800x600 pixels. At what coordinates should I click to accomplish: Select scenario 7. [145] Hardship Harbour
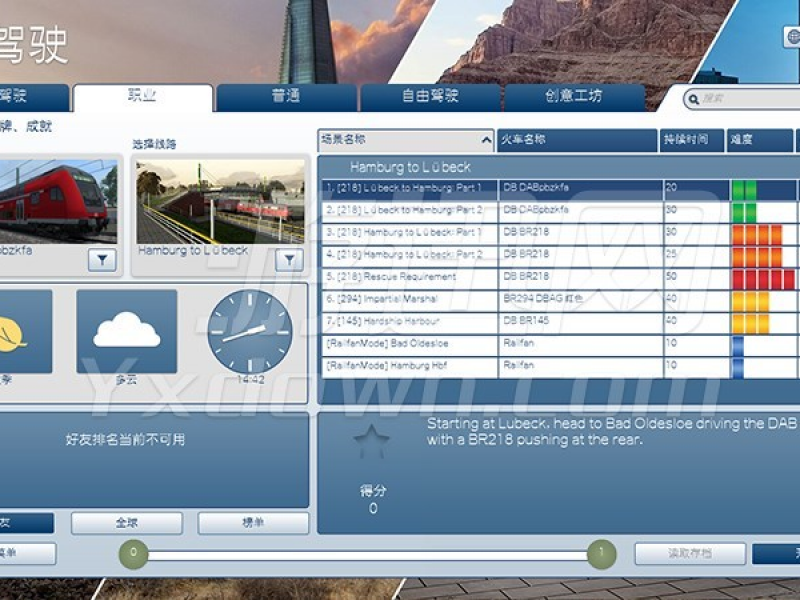tap(410, 321)
